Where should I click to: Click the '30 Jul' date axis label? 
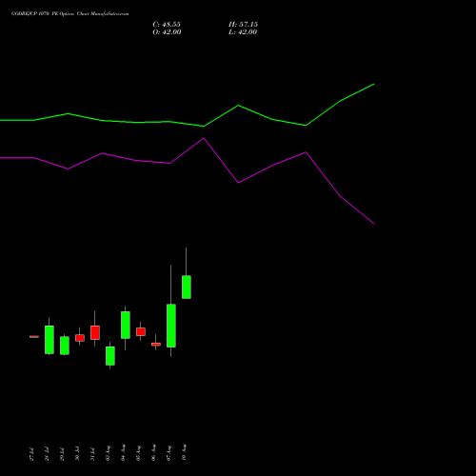tap(77, 453)
